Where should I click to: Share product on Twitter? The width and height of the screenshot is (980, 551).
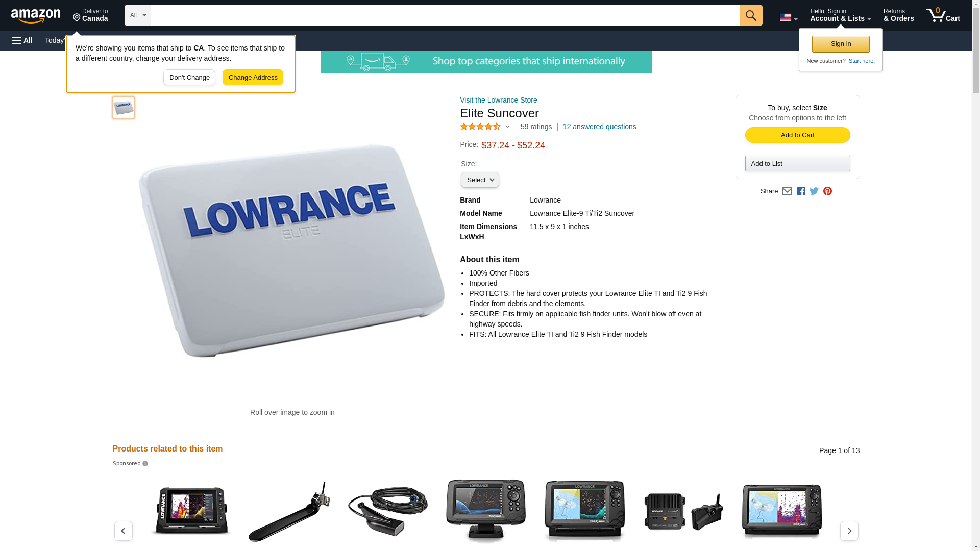pyautogui.click(x=814, y=191)
